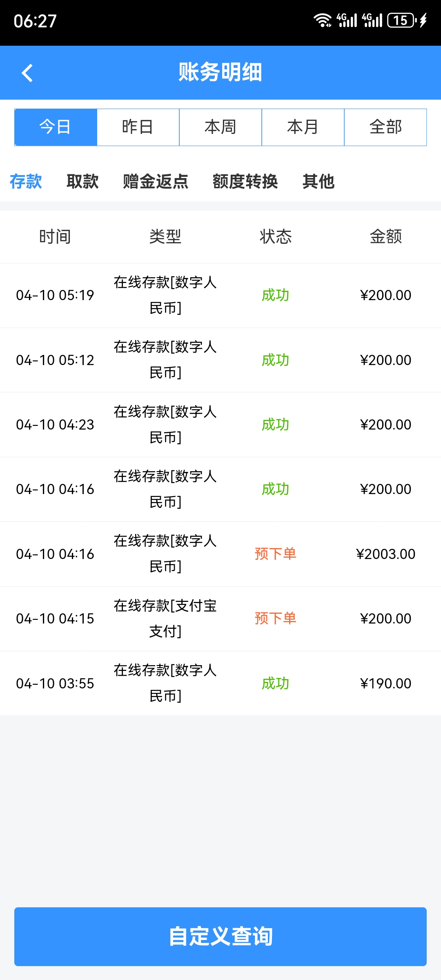Select the ¥190.00 deposit record
The image size is (441, 980).
[220, 683]
